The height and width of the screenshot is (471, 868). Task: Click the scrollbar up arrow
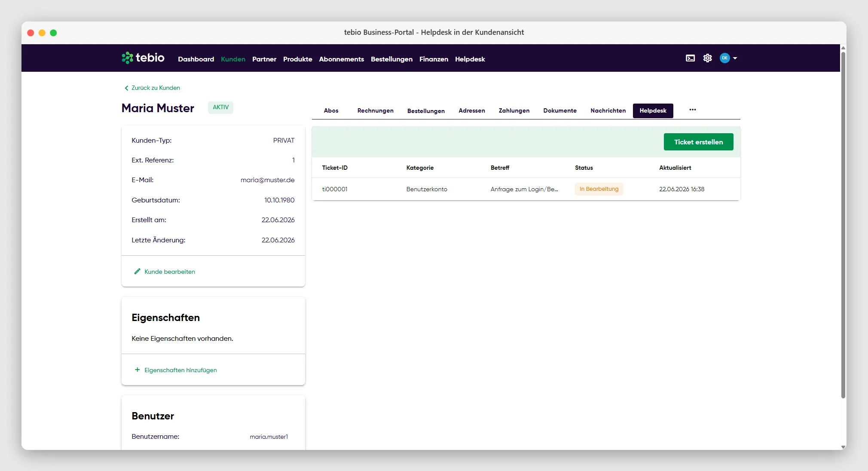(x=843, y=48)
